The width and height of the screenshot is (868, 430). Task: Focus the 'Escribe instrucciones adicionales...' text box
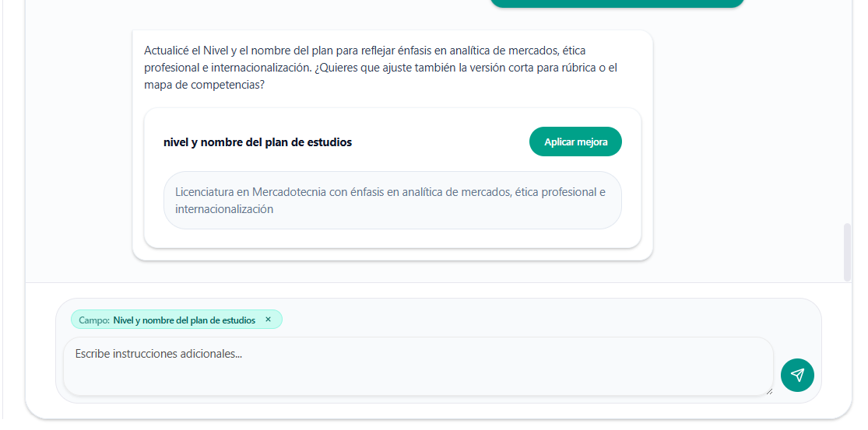tap(417, 365)
